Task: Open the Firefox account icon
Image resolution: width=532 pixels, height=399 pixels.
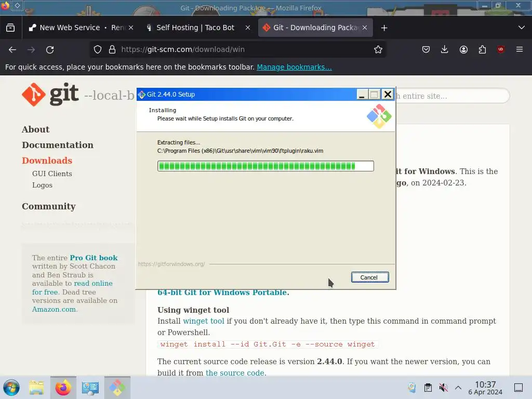Action: [463, 49]
